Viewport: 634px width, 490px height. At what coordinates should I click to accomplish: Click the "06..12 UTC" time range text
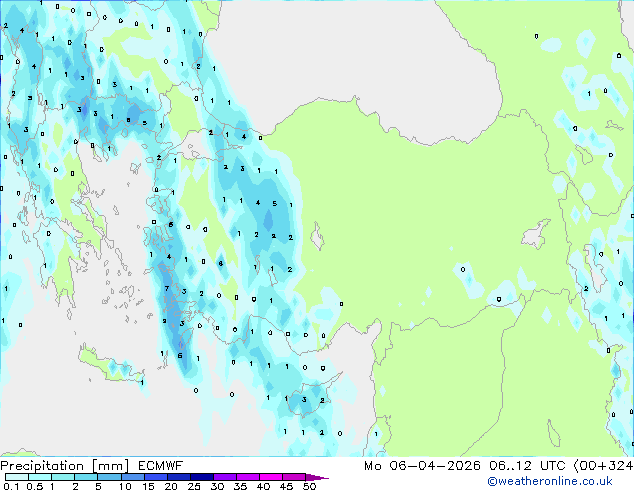(x=527, y=466)
